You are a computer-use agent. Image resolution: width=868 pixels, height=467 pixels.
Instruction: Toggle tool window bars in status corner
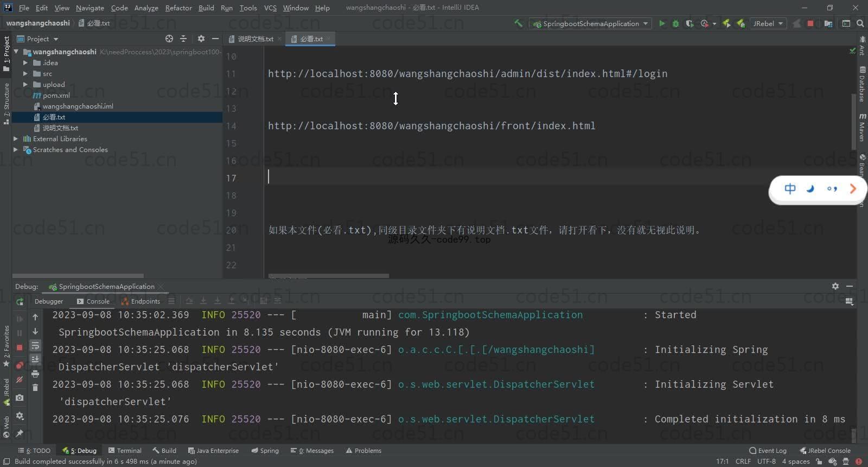pos(7,462)
